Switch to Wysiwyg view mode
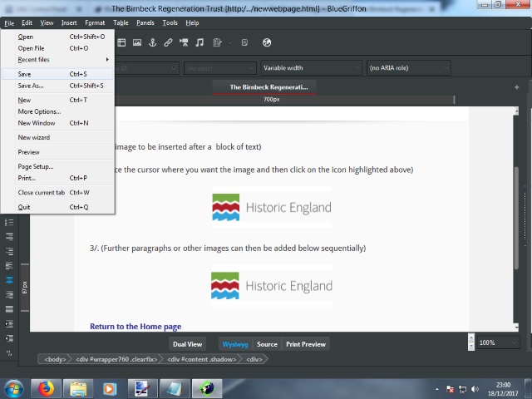Viewport: 532px width, 399px height. (234, 343)
